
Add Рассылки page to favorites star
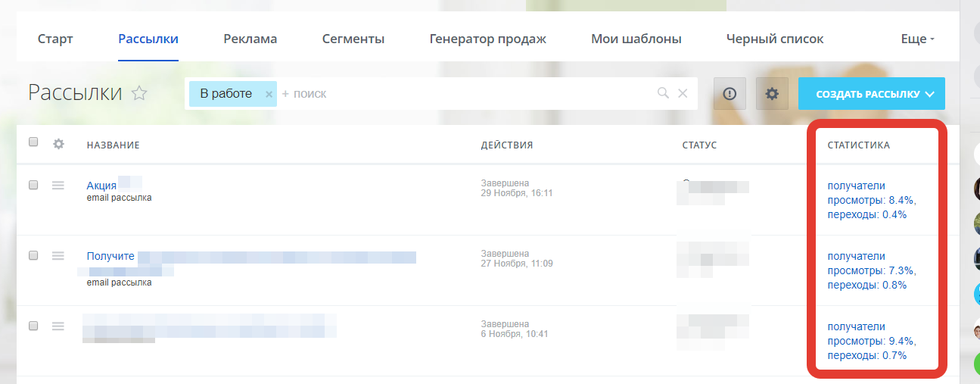(x=139, y=93)
